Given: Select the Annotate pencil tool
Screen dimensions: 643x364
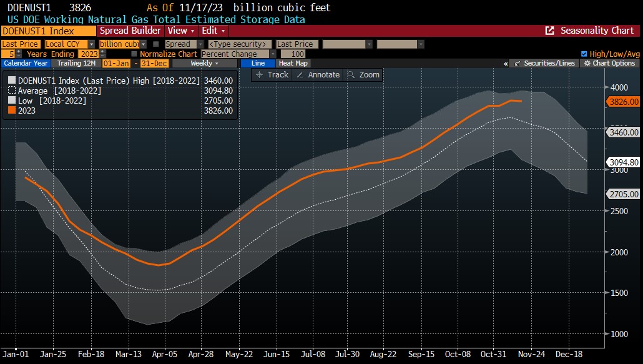Looking at the screenshot, I should [x=318, y=75].
